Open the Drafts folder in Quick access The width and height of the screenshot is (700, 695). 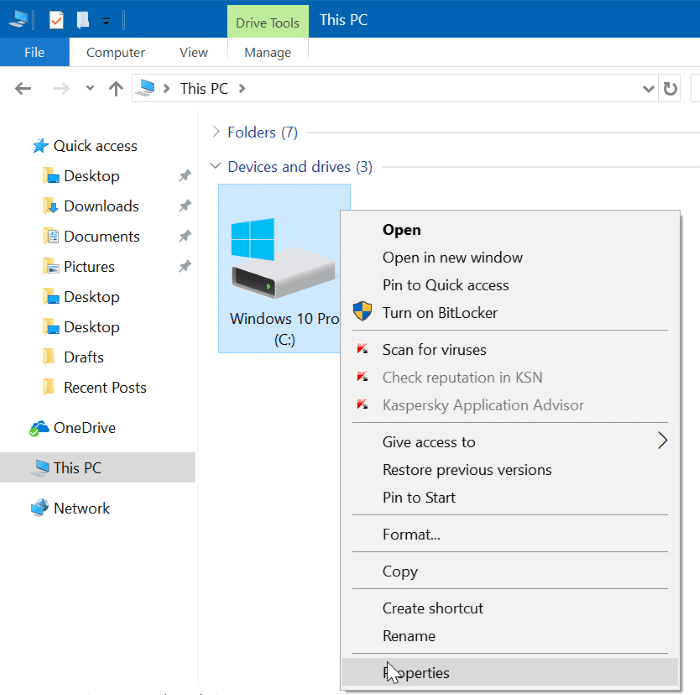(83, 357)
